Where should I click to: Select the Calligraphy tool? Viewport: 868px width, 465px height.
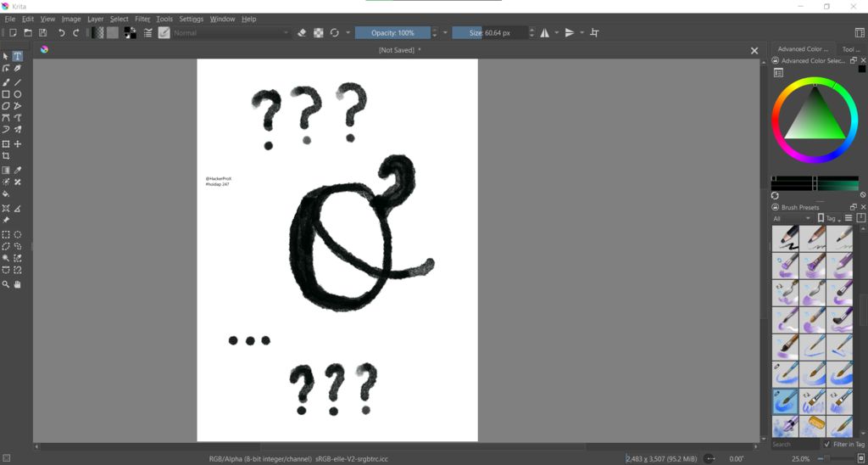click(18, 68)
